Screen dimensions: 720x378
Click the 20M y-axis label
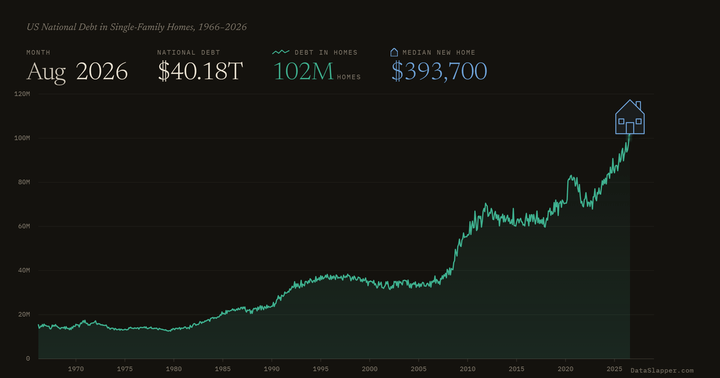click(24, 314)
